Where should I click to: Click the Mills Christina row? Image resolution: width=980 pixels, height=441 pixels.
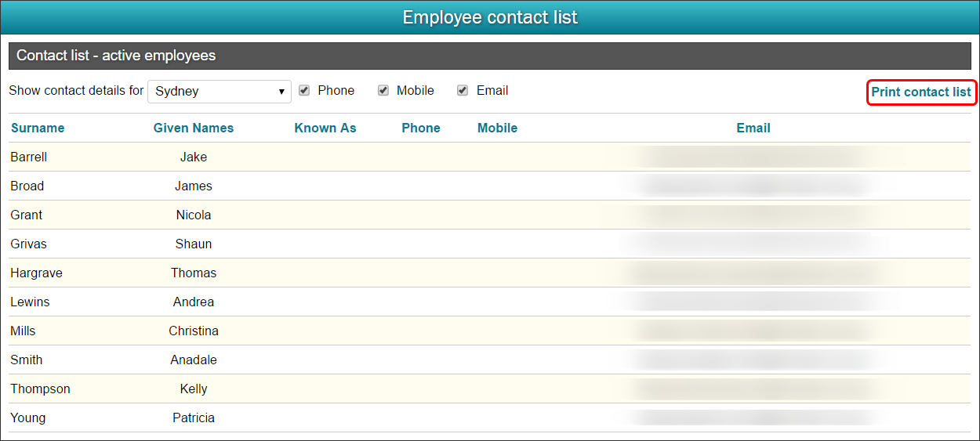(490, 331)
